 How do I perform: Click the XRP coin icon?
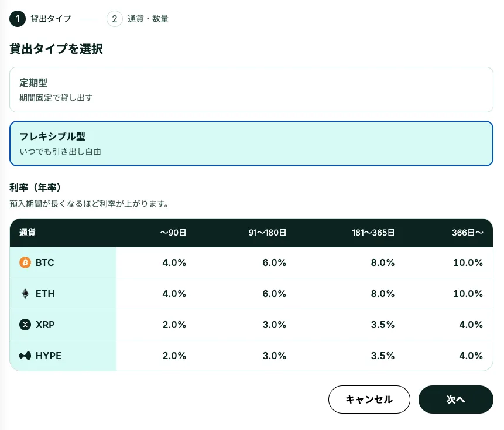[x=25, y=325]
